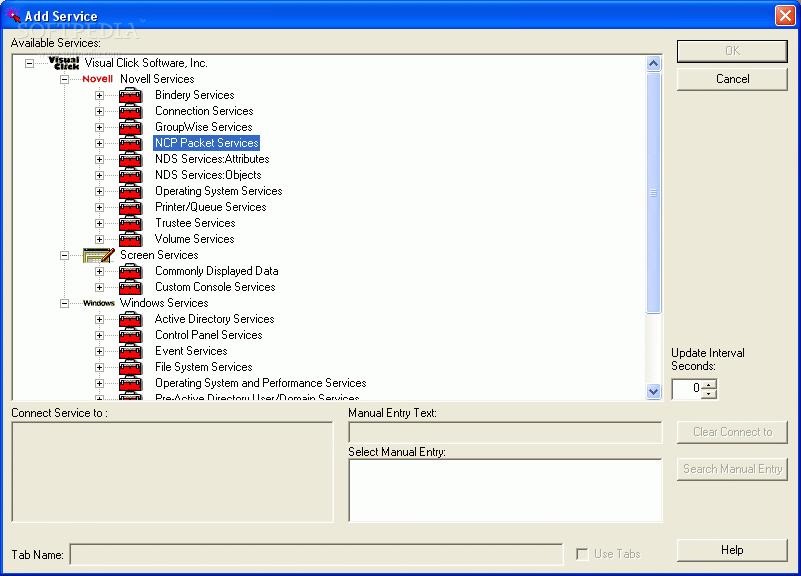Select the File System Services tree item

coord(203,367)
